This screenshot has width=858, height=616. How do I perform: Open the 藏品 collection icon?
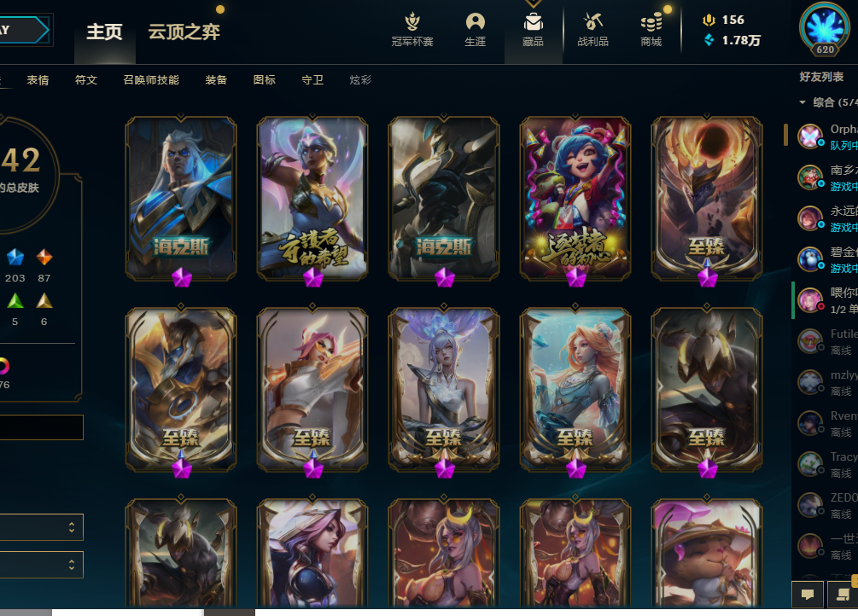click(x=533, y=22)
